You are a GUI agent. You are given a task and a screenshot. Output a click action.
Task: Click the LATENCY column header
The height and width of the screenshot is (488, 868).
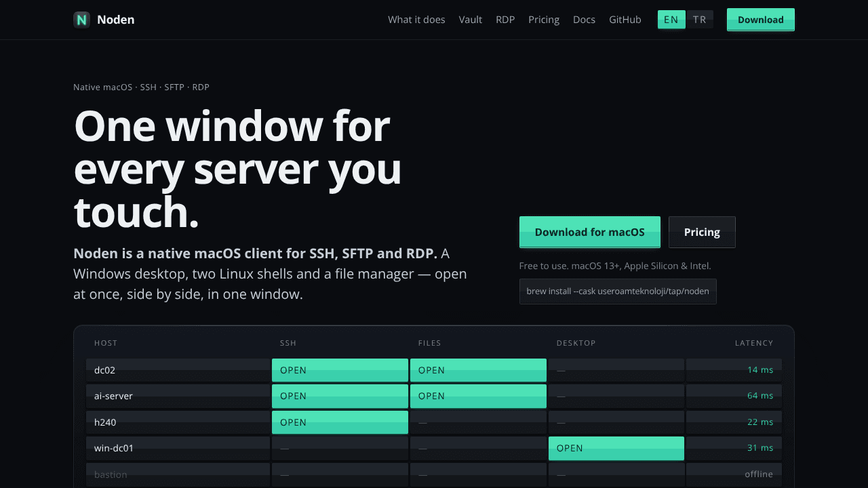coord(754,343)
